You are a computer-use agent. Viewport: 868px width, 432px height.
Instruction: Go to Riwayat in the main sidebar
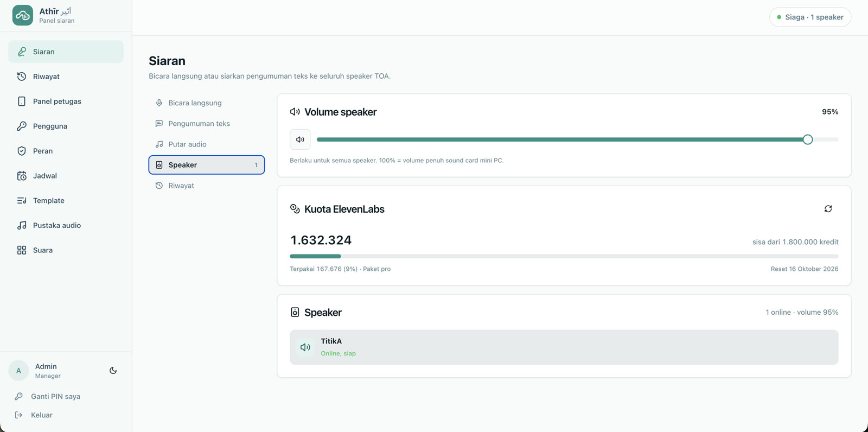[66, 77]
